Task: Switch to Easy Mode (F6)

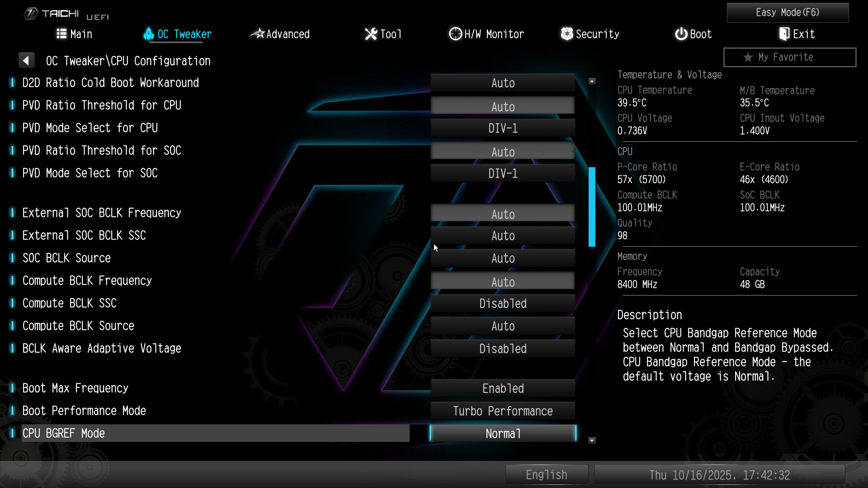Action: tap(788, 13)
